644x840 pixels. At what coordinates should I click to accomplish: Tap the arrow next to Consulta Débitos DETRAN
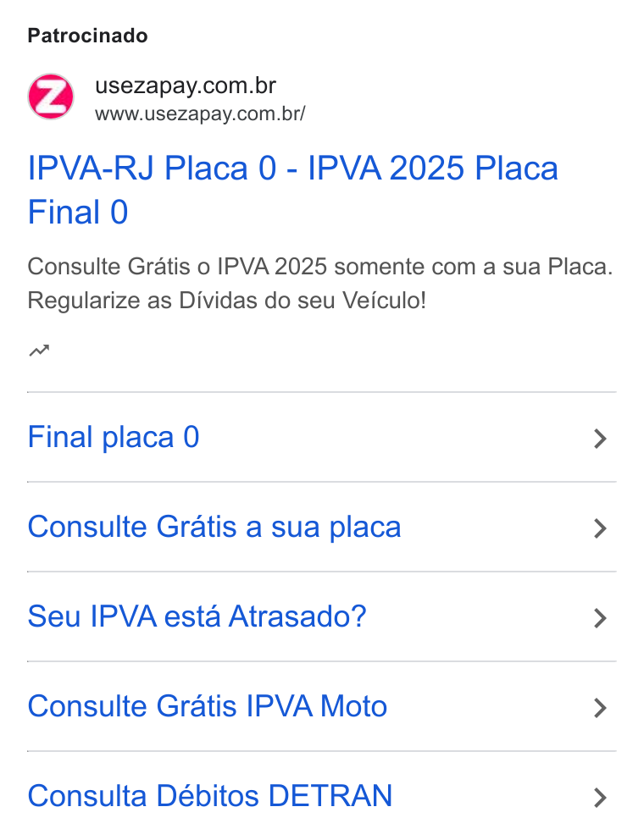600,797
